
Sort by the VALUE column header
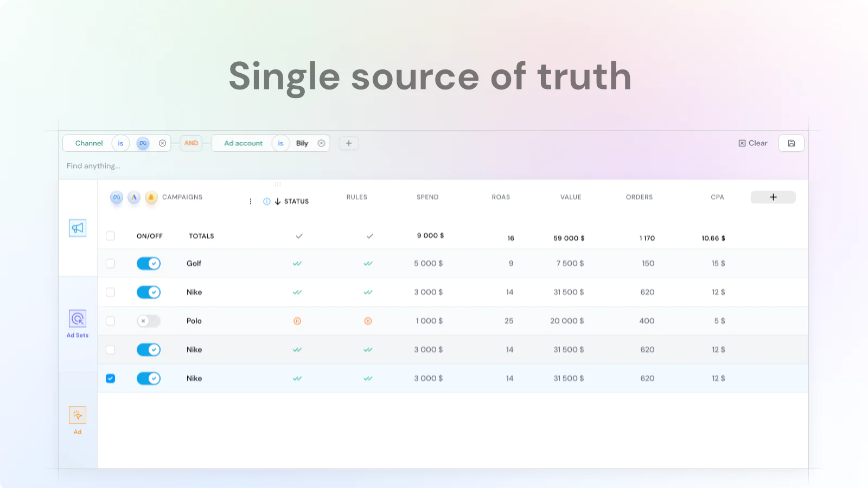coord(571,197)
